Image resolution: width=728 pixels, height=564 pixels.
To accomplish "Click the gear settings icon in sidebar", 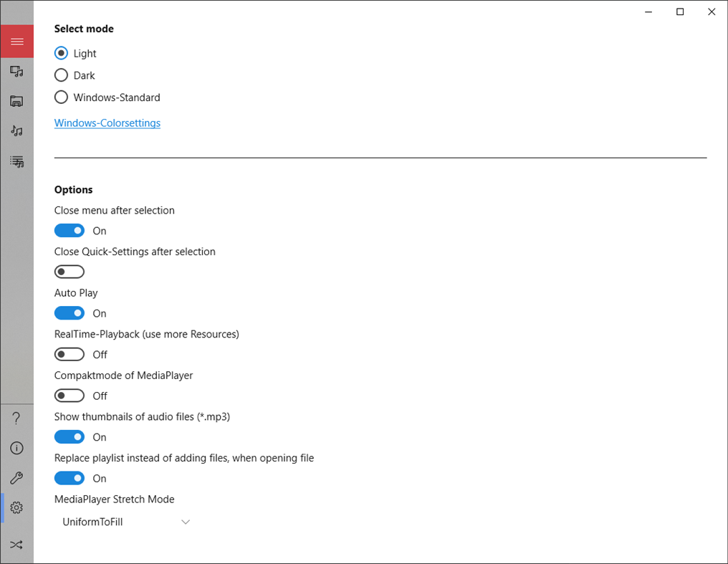I will [x=16, y=508].
